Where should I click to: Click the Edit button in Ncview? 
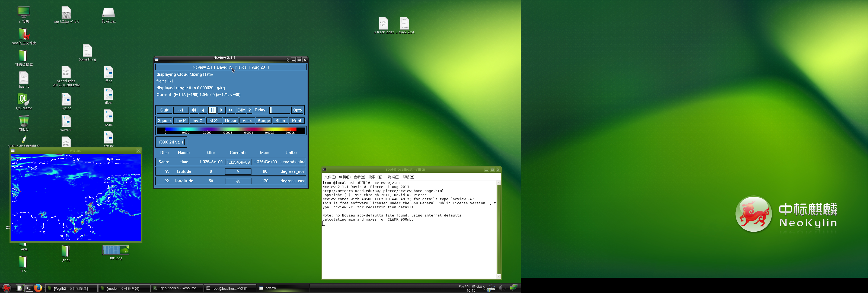click(241, 110)
